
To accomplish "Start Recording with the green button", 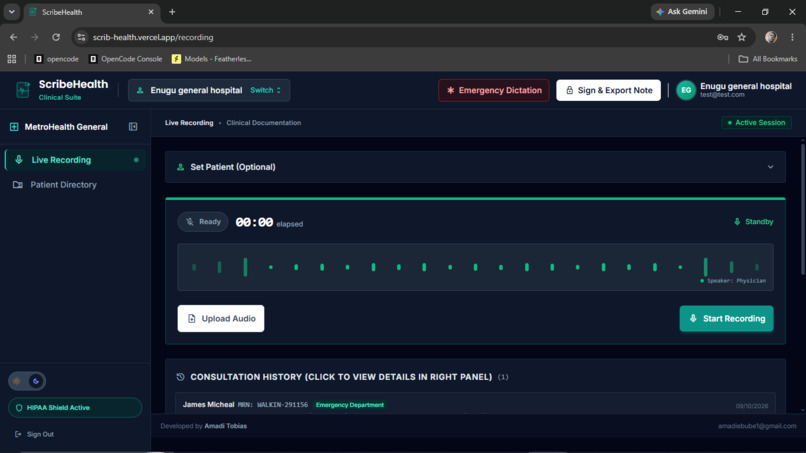I will (726, 318).
